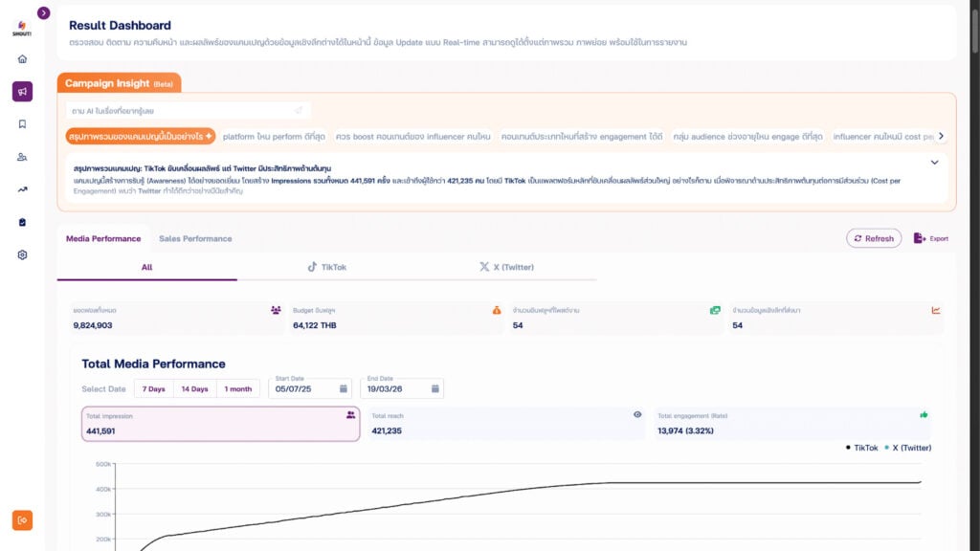The height and width of the screenshot is (551, 980).
Task: Select the 14 Days date range
Action: click(194, 388)
